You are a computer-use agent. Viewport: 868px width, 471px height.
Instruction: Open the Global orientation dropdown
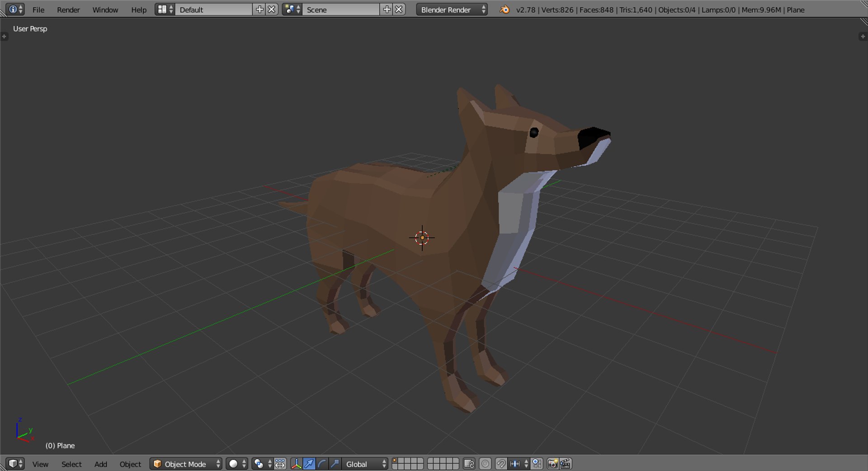tap(365, 464)
